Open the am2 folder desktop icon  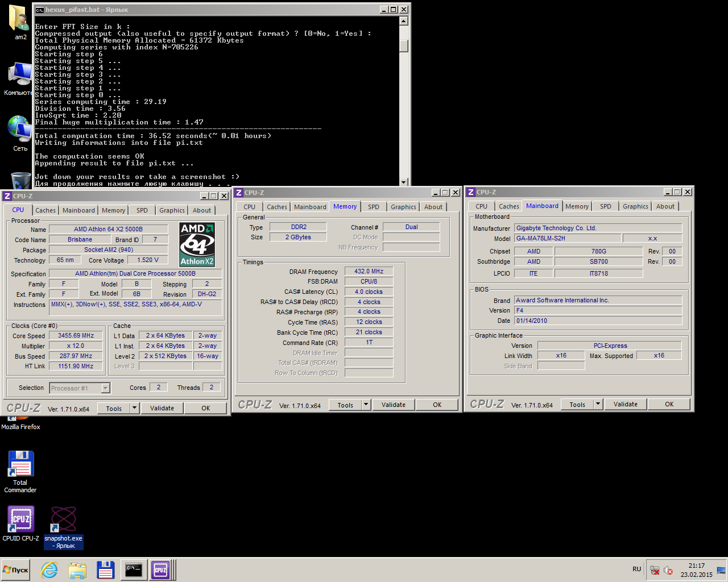coord(19,22)
